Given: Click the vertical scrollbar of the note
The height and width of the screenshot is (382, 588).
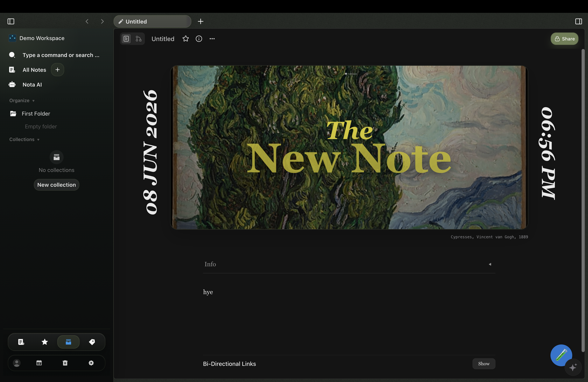Looking at the screenshot, I should tap(583, 200).
